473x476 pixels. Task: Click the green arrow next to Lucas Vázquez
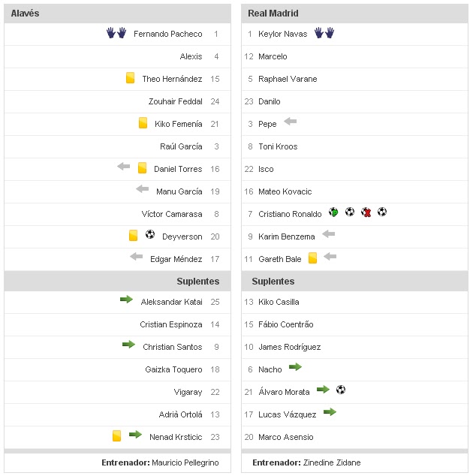tap(330, 412)
